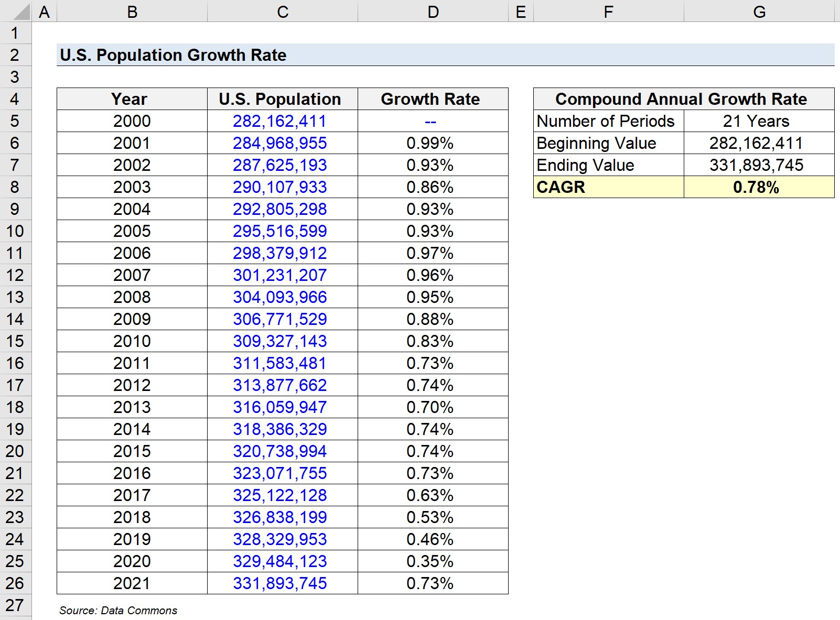
Task: Click the Growth Rate column heading cell
Action: click(433, 99)
